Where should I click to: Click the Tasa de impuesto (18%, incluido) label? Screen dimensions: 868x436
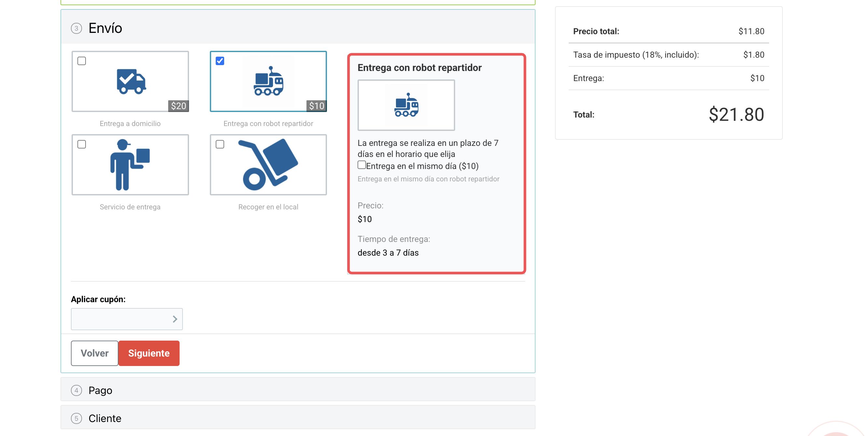pos(636,55)
